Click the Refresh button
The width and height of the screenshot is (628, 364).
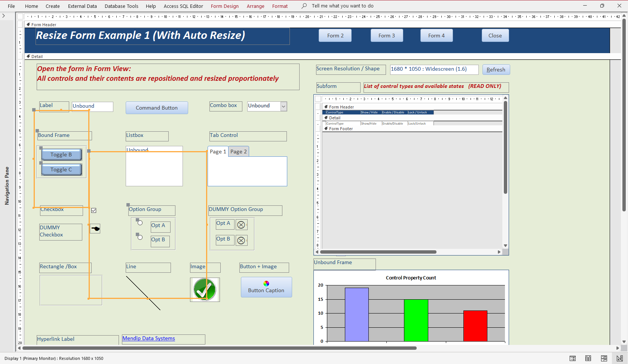[x=496, y=70]
